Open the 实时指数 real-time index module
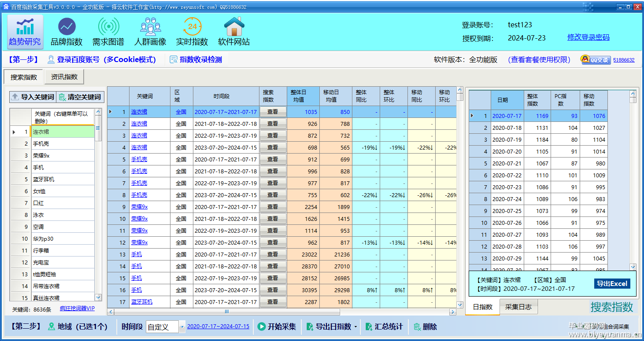 [192, 32]
